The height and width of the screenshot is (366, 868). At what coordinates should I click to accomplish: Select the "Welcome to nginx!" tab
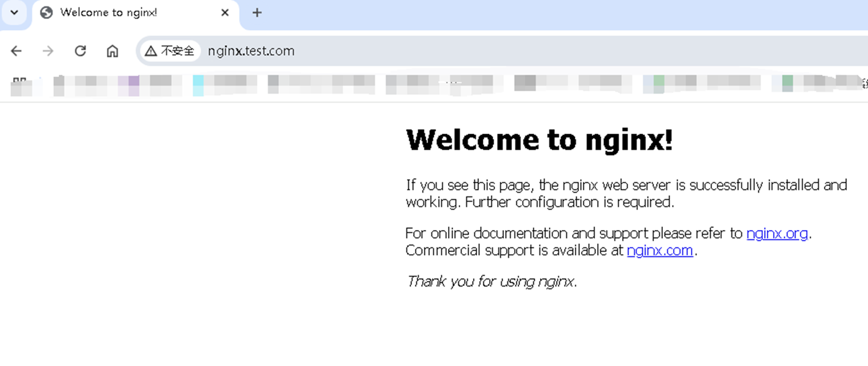(x=136, y=13)
